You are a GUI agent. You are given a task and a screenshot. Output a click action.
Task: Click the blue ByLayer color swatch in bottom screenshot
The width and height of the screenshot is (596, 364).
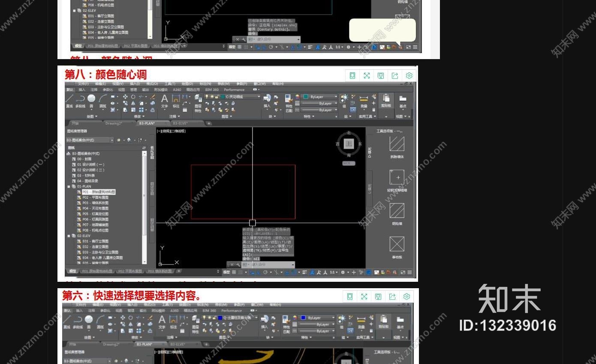[x=303, y=318]
